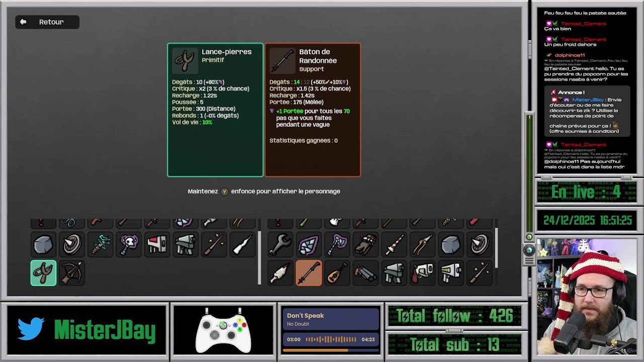Click MisterJBay name in the Annonce message
Screen dimensions: 644x362
(x=588, y=100)
